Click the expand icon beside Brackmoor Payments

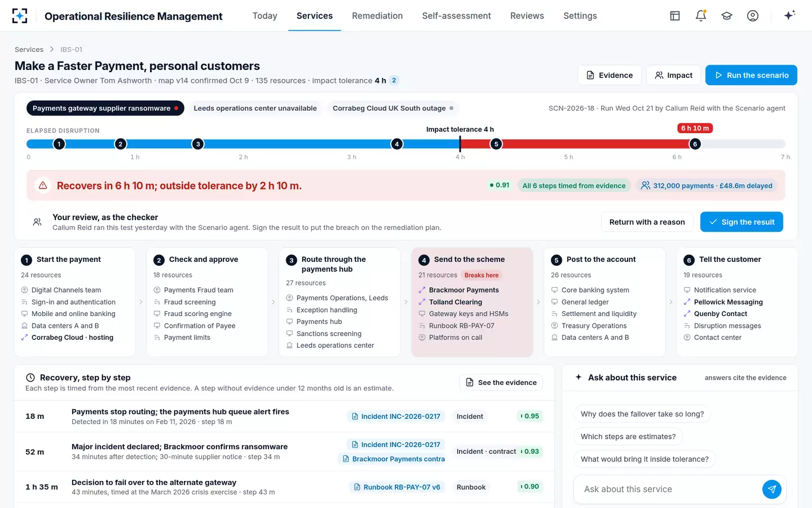pyautogui.click(x=422, y=290)
